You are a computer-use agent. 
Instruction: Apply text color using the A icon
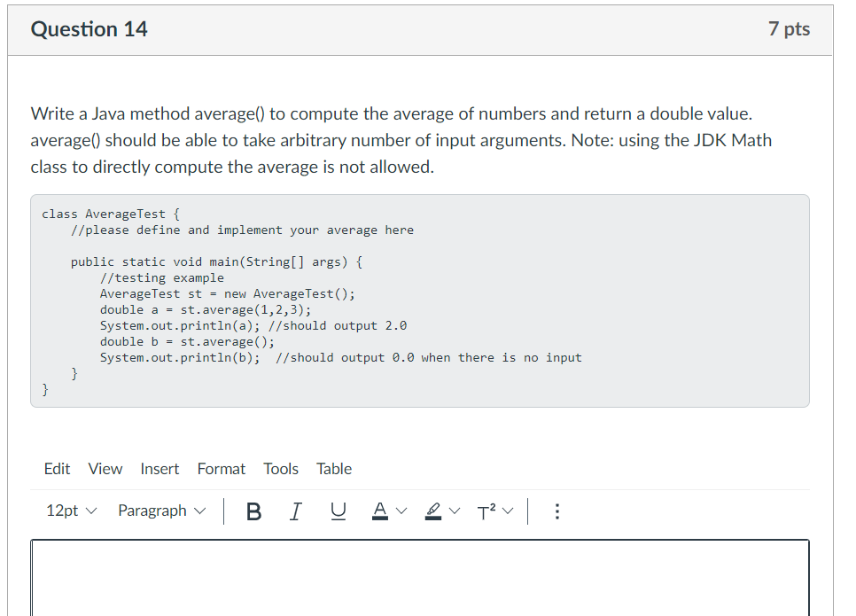click(x=379, y=511)
